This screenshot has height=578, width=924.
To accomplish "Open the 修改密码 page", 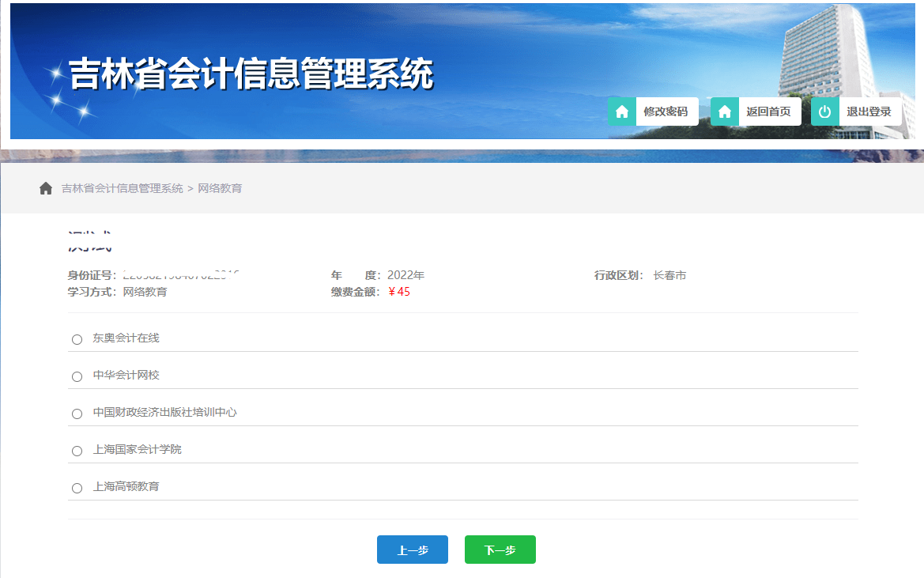I will pos(666,111).
